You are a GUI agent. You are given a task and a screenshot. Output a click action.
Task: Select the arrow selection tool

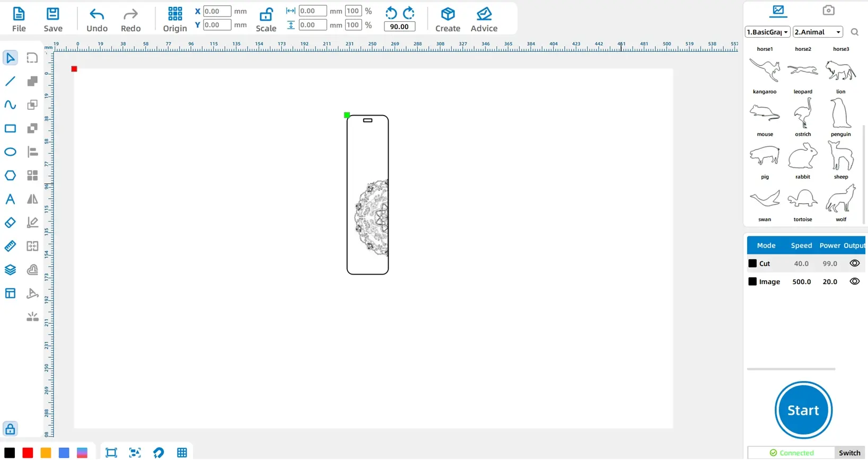pos(10,58)
